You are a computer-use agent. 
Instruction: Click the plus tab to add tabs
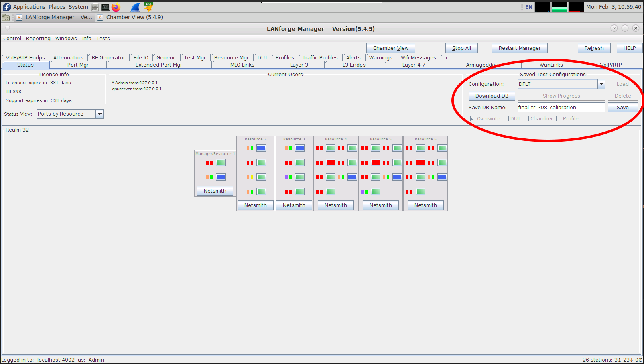[446, 58]
